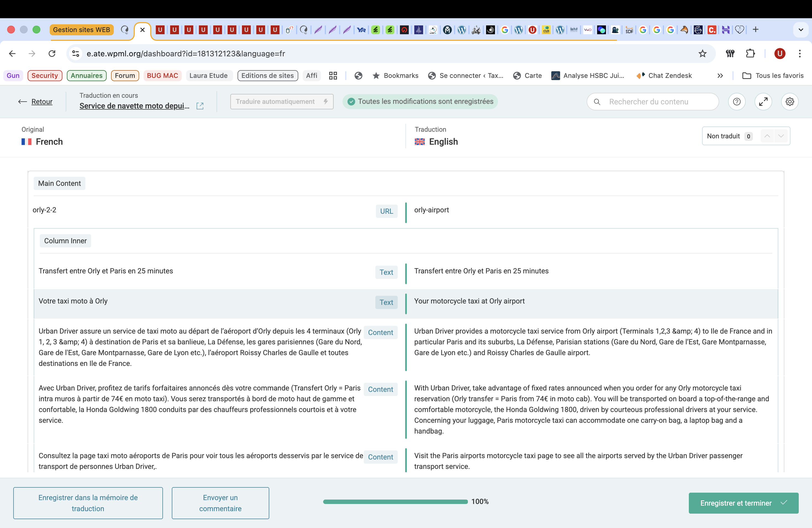This screenshot has height=528, width=812.
Task: Bookmark this page with the star icon
Action: [702, 54]
